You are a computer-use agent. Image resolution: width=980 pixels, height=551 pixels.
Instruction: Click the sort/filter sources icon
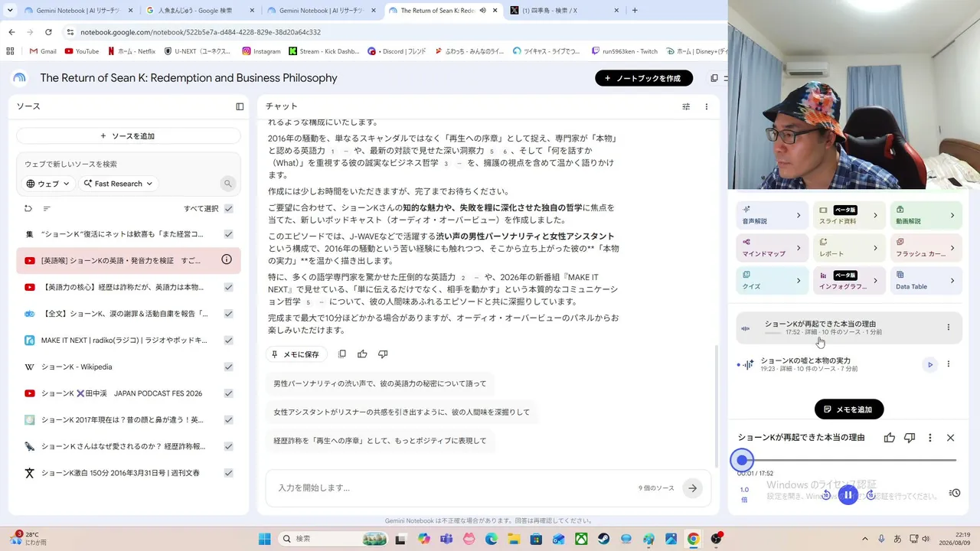pos(47,208)
